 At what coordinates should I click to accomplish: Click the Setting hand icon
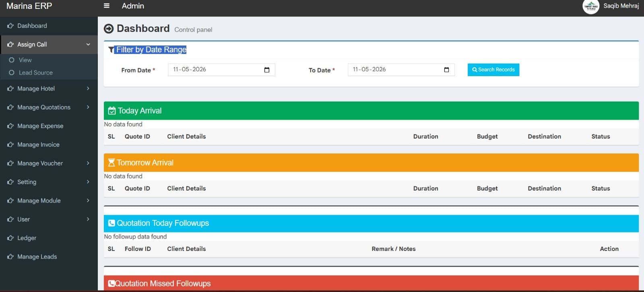[10, 182]
